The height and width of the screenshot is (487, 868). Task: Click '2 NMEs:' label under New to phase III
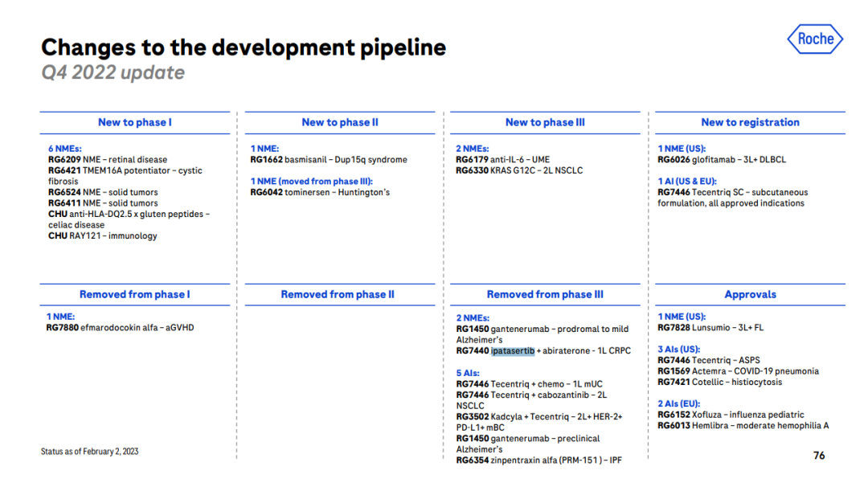coord(473,149)
